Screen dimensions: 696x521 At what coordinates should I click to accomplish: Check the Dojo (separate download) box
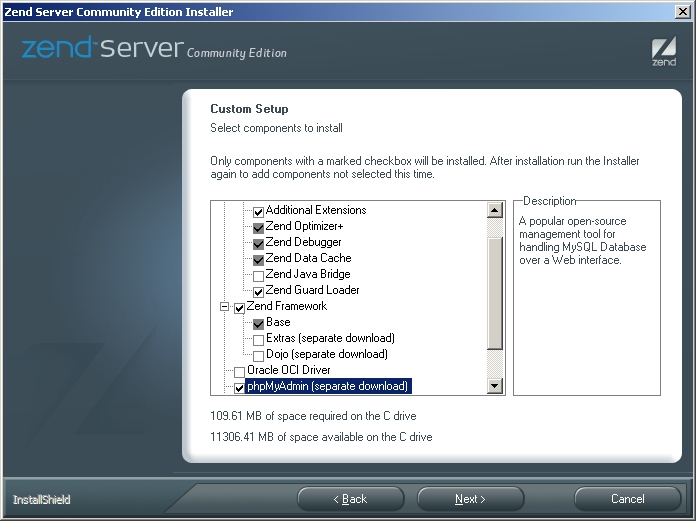coord(258,355)
